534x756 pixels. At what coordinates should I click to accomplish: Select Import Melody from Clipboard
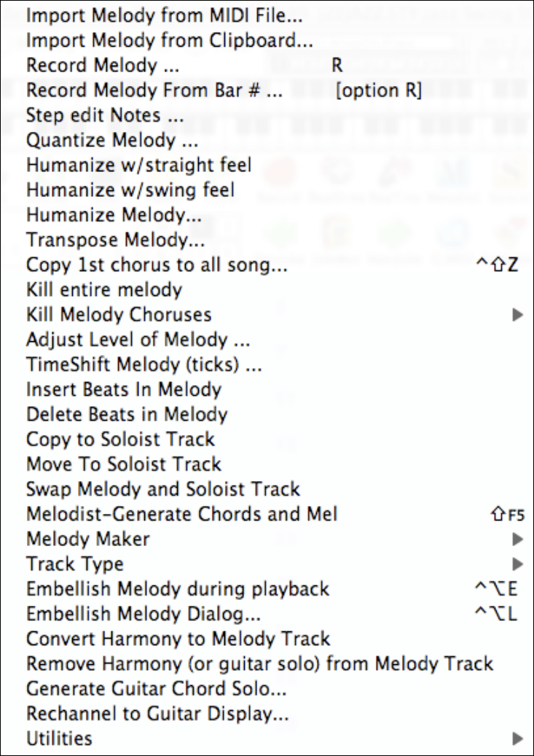click(x=170, y=41)
